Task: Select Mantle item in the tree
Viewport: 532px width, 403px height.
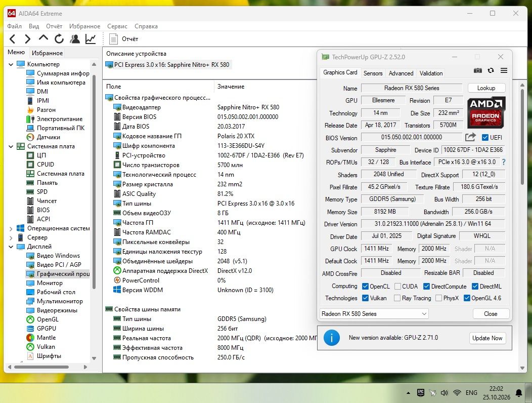Action: point(46,338)
